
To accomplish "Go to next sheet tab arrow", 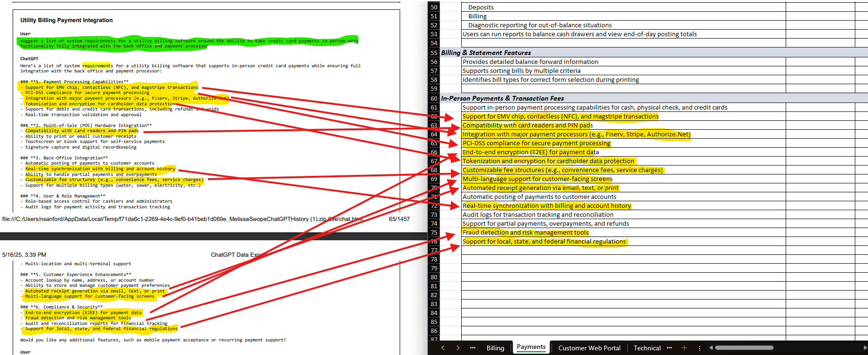I will pos(458,348).
